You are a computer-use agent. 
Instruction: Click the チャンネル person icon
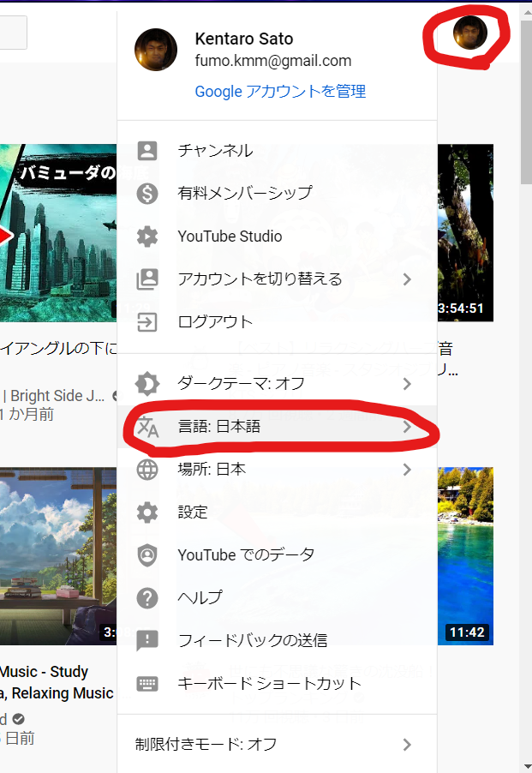point(147,151)
